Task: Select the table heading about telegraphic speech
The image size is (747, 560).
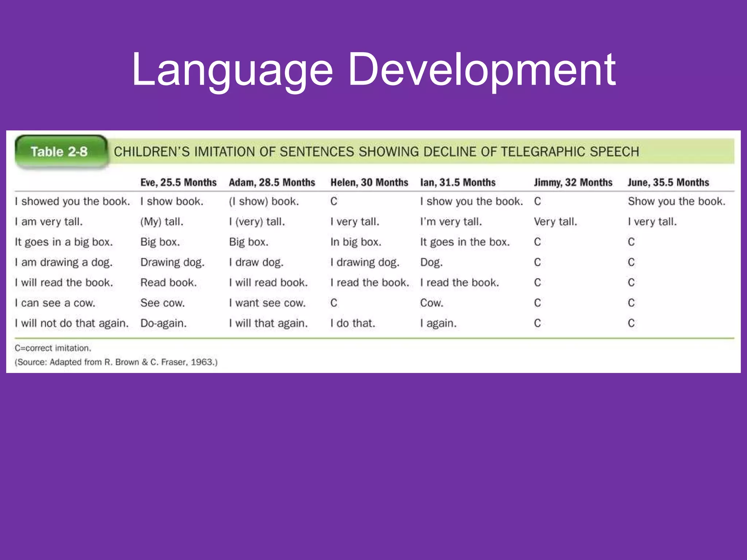Action: click(376, 152)
